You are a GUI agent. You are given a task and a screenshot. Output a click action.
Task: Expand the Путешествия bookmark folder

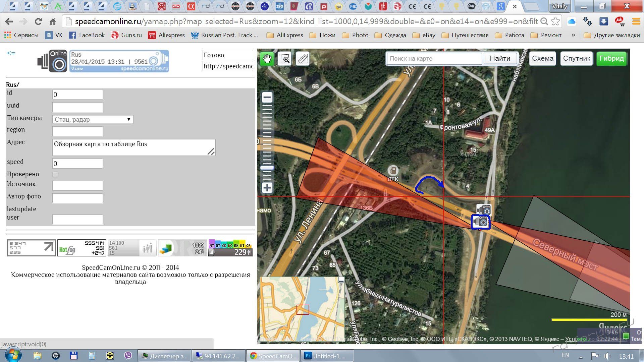coord(465,35)
